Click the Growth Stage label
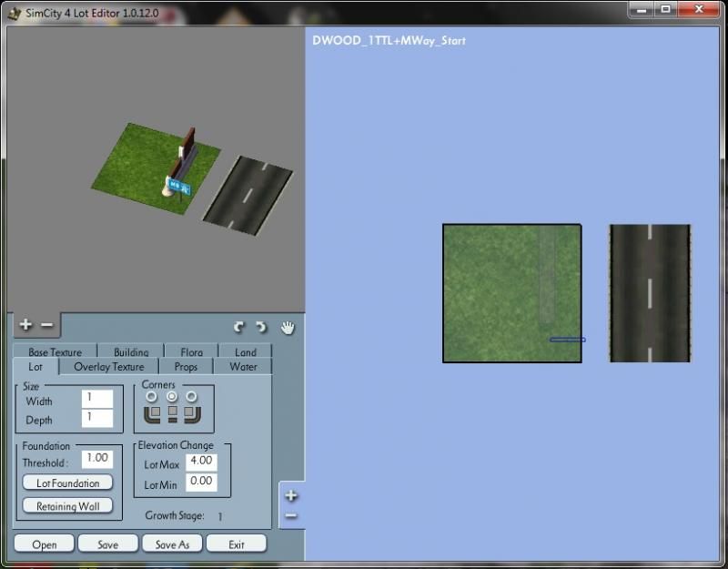This screenshot has width=728, height=569. pos(175,515)
